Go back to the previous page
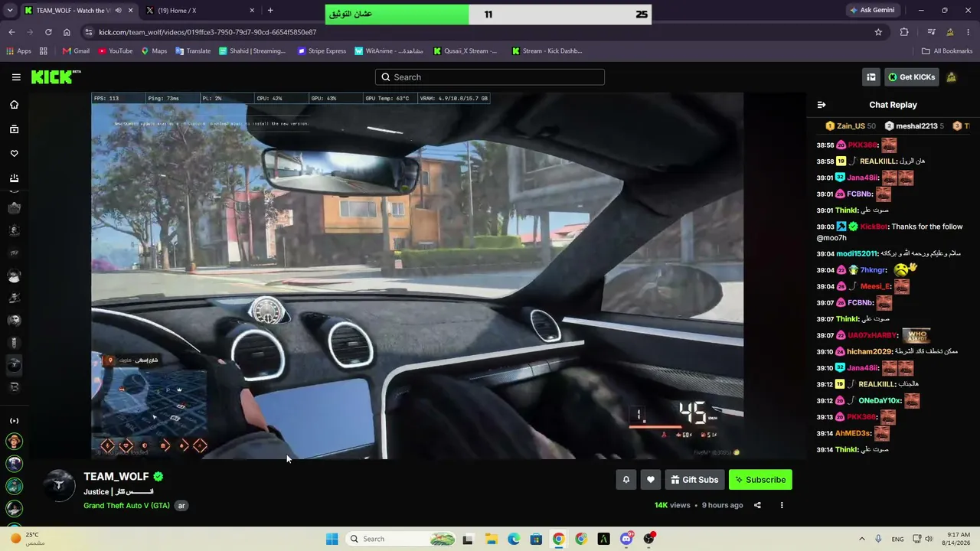This screenshot has height=551, width=980. click(x=11, y=32)
